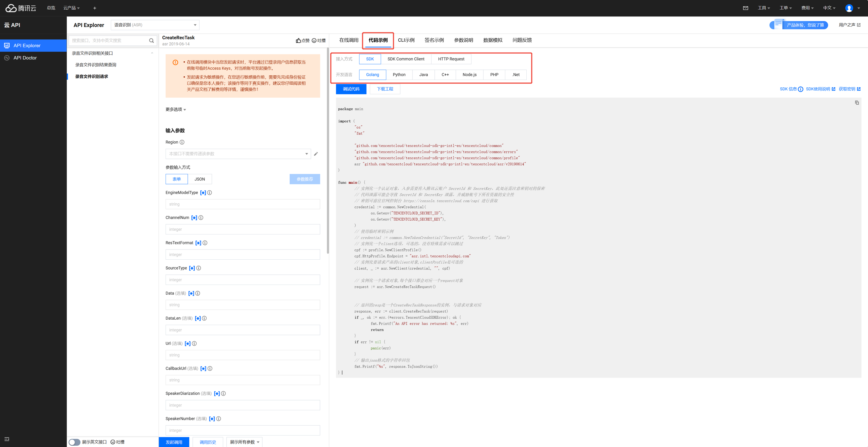
Task: Open the Region selection dropdown
Action: (238, 154)
